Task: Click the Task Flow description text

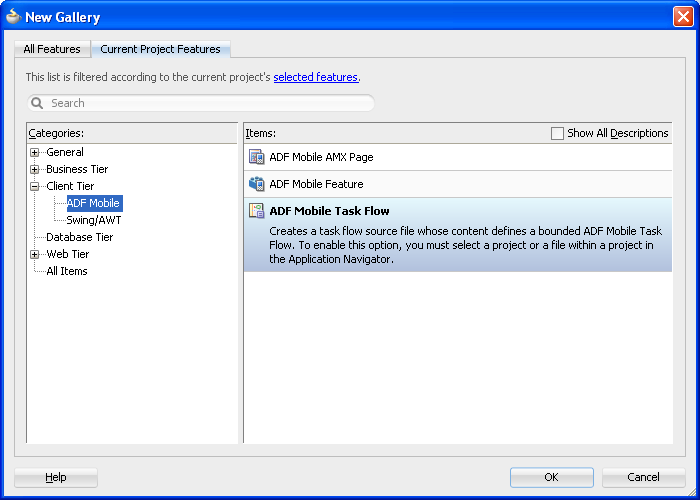Action: 466,245
